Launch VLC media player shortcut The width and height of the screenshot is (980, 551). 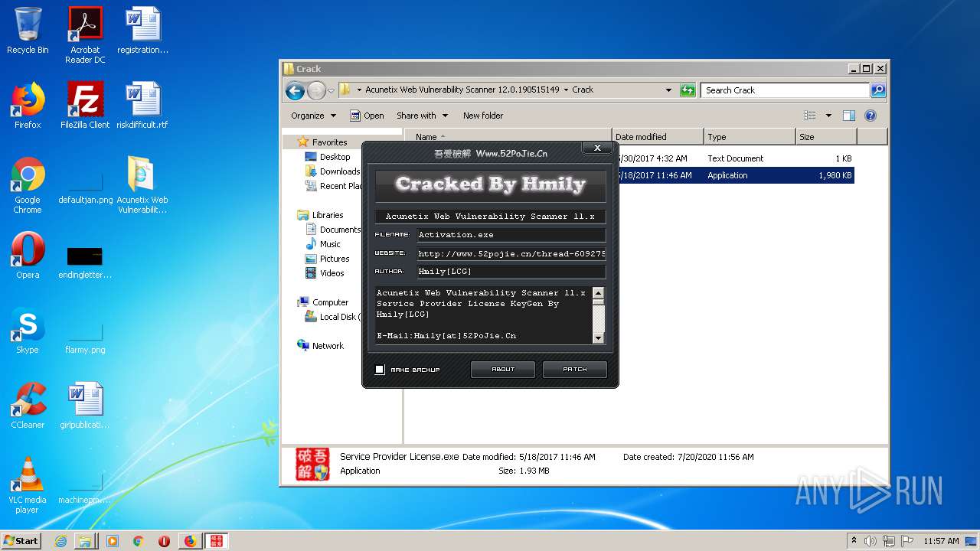[x=28, y=485]
